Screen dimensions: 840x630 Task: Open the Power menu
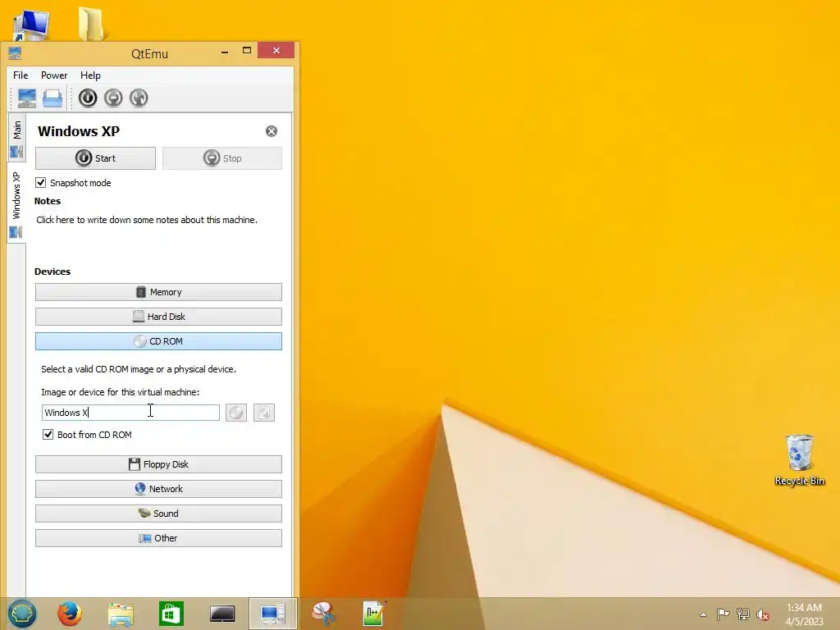[x=54, y=75]
